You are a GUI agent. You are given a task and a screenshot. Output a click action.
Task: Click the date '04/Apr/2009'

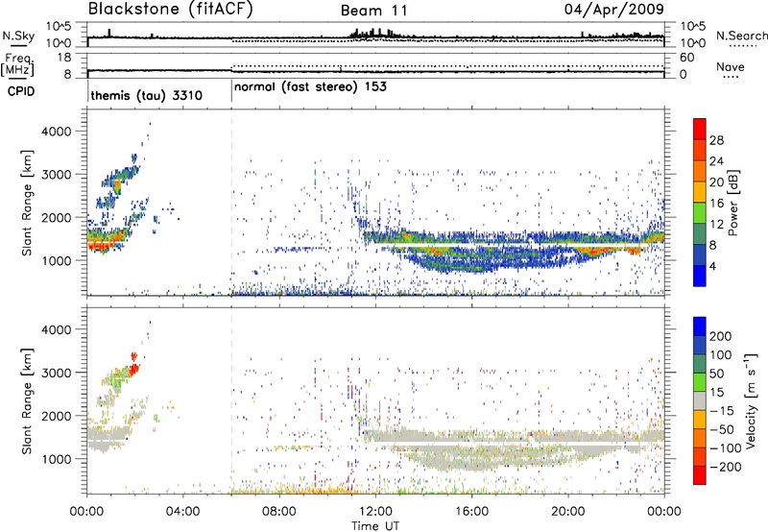click(x=613, y=10)
